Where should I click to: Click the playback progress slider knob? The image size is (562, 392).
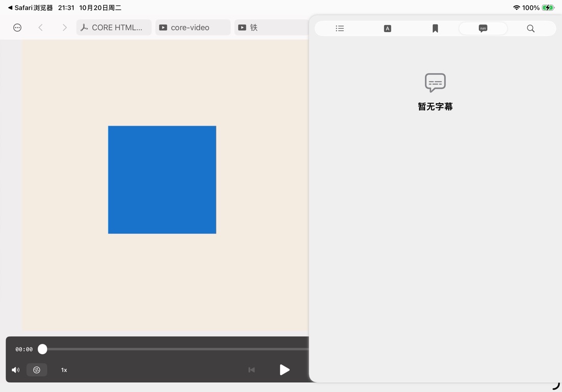pyautogui.click(x=42, y=349)
